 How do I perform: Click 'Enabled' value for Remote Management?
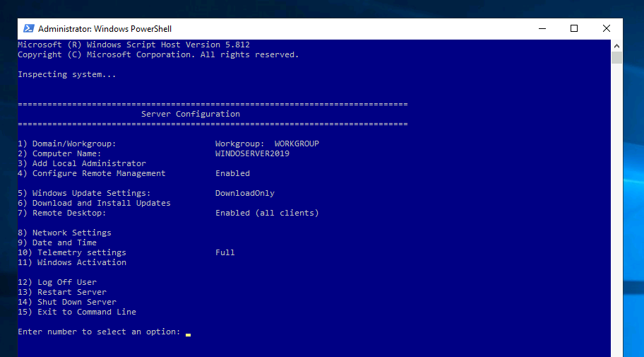point(232,173)
